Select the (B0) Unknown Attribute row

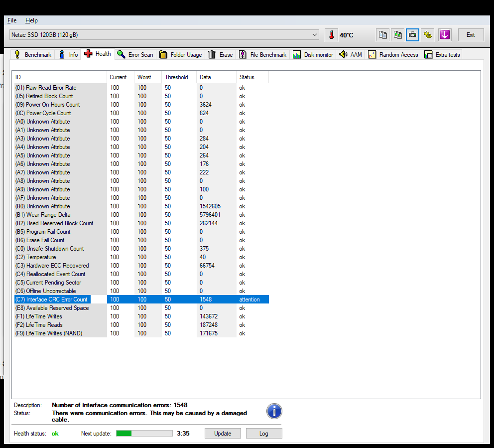(141, 206)
